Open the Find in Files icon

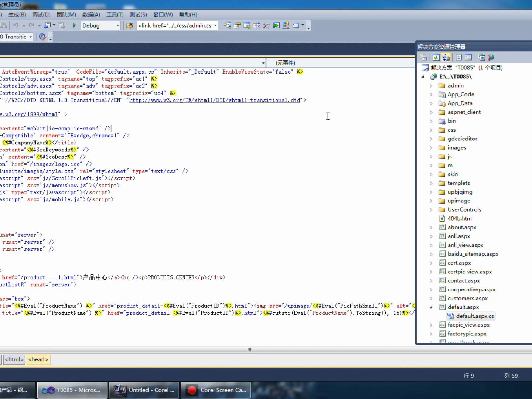pos(130,25)
